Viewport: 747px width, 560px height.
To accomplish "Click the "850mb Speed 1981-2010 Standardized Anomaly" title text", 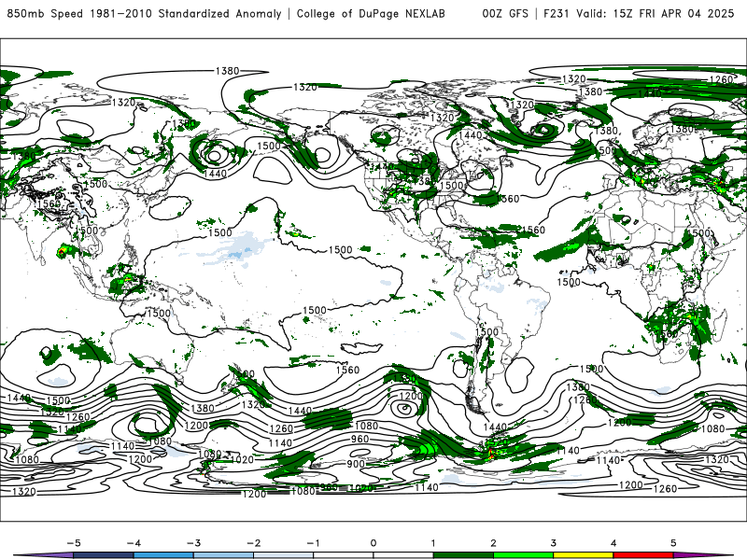I will click(145, 13).
